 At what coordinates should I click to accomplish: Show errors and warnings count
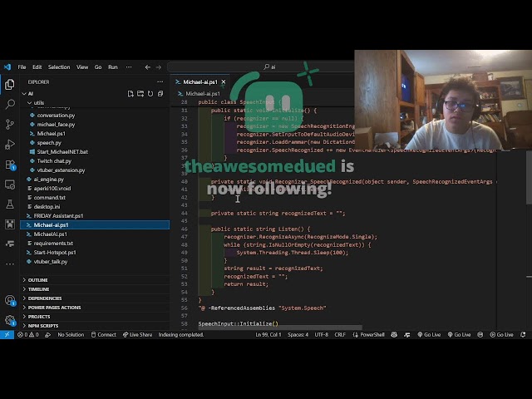[x=28, y=334]
